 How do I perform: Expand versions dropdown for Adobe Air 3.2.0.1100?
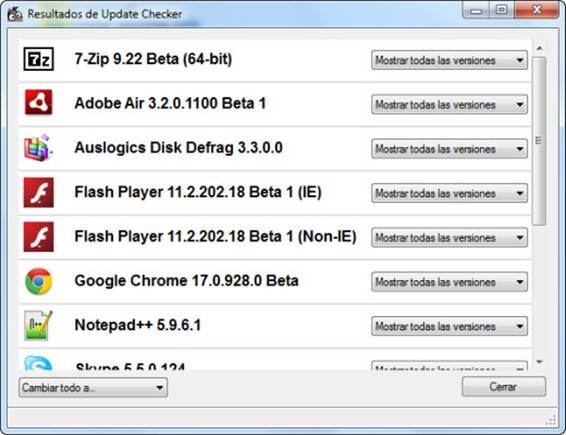click(x=449, y=104)
